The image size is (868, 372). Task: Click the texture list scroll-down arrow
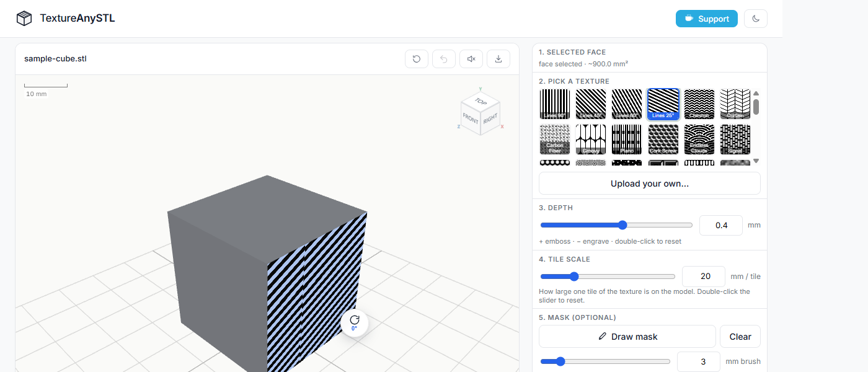[756, 161]
